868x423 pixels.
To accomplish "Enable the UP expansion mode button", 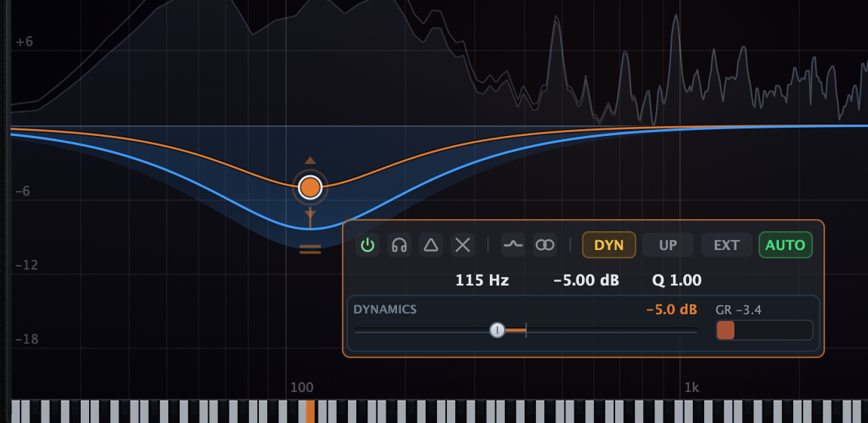I will click(668, 245).
